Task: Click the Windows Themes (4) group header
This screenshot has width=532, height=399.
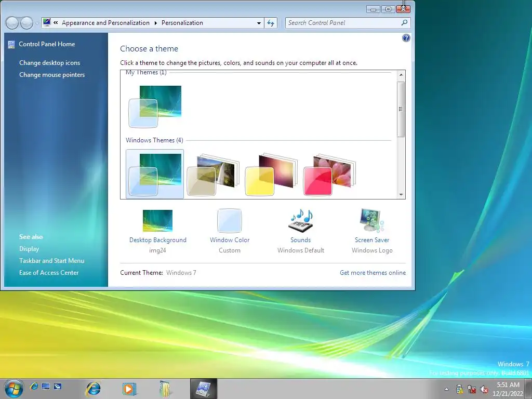Action: point(154,140)
